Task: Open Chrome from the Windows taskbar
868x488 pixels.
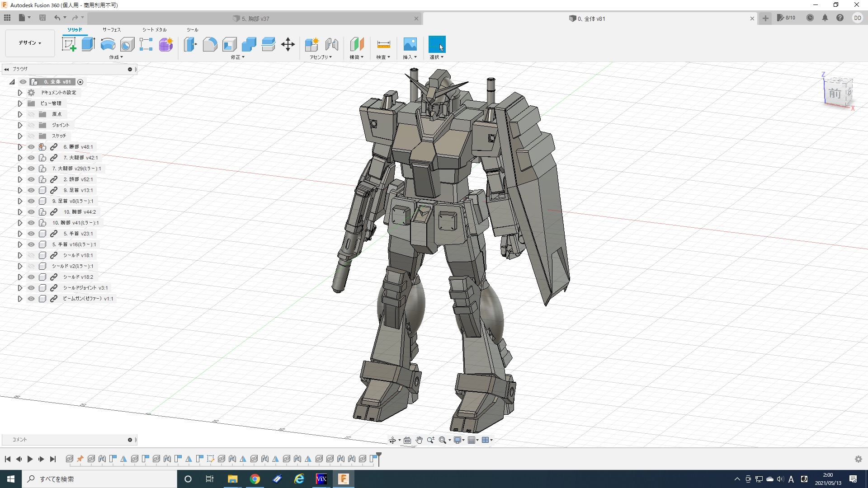Action: [255, 479]
